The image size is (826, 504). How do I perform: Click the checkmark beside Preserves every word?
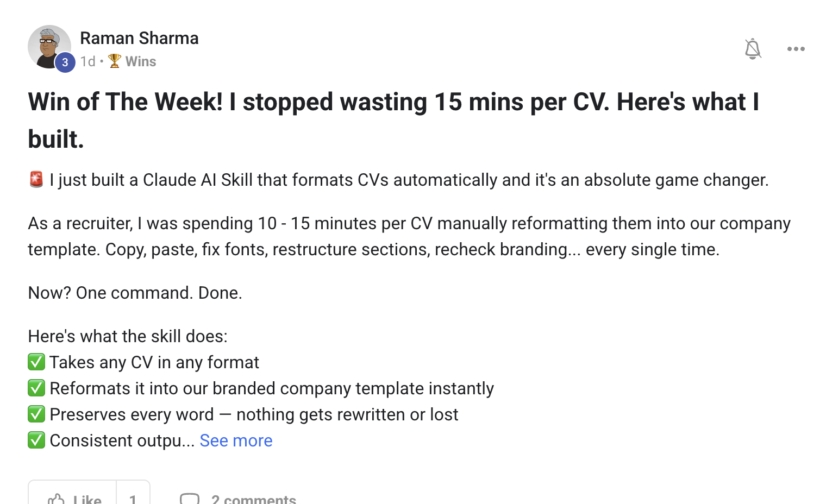[36, 414]
